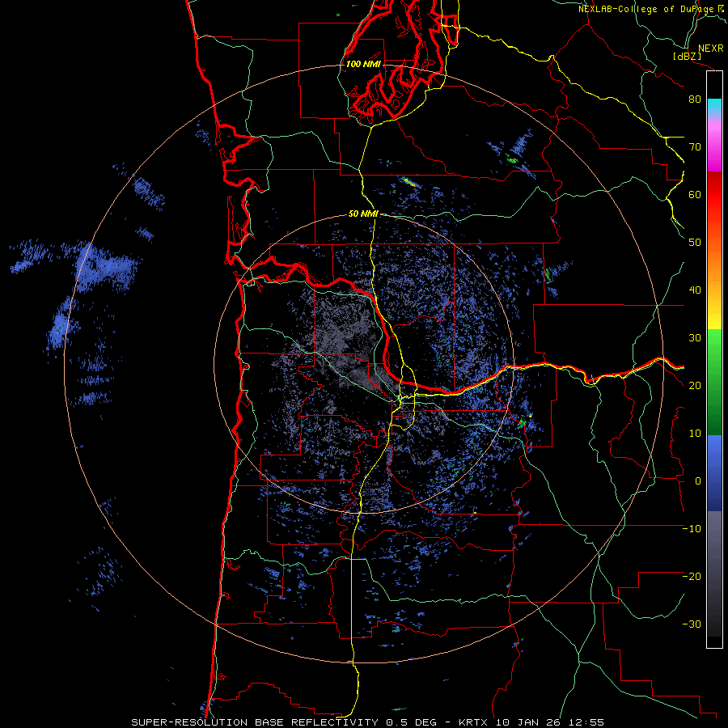Click the "10 JAN 26" date in the footer

point(529,722)
